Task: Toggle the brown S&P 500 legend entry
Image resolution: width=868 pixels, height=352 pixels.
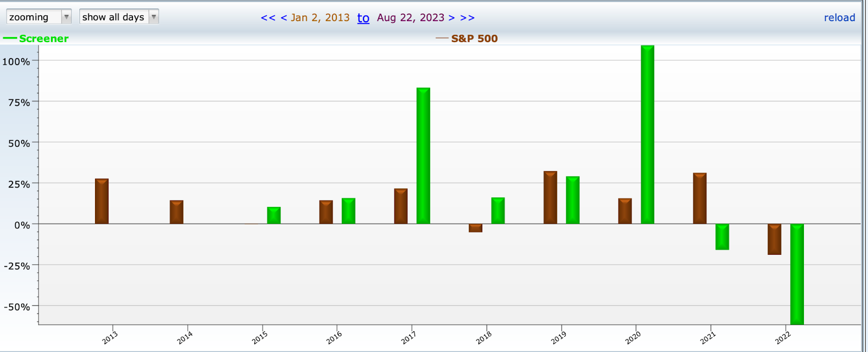Action: pos(467,39)
